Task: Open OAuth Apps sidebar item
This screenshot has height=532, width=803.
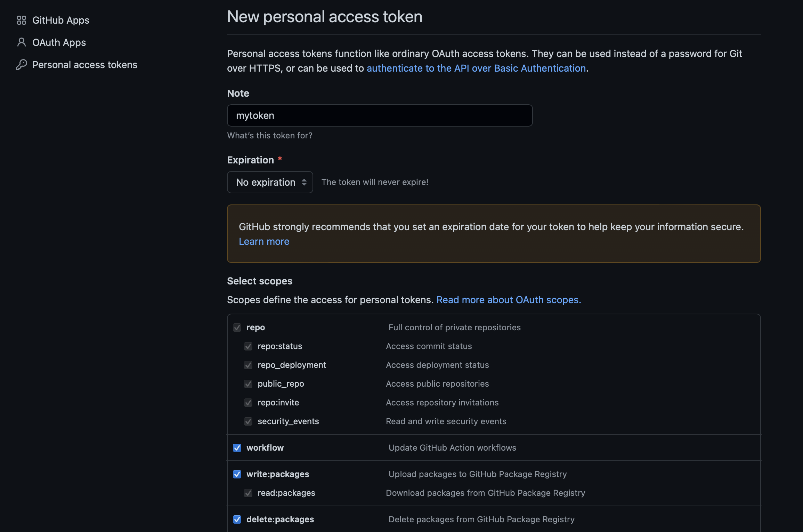Action: coord(59,42)
